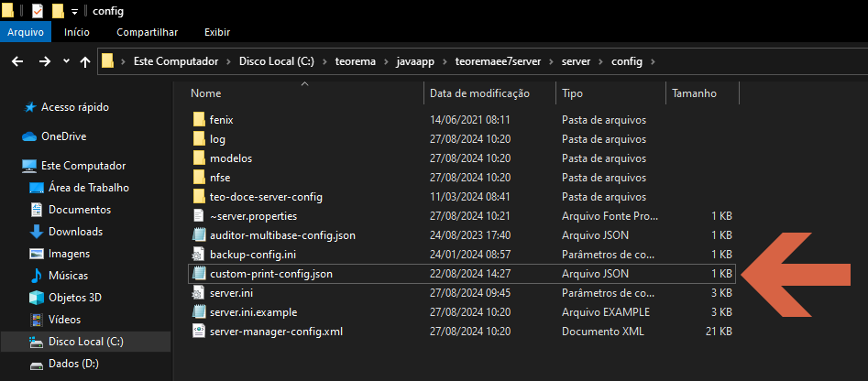This screenshot has height=381, width=868.
Task: Click Disco Local (C:) in the address bar
Action: point(276,61)
